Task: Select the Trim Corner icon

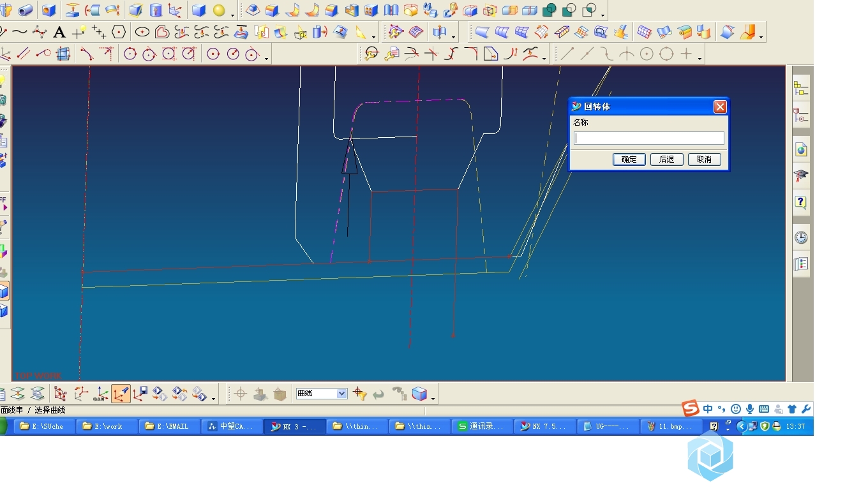Action: click(431, 54)
